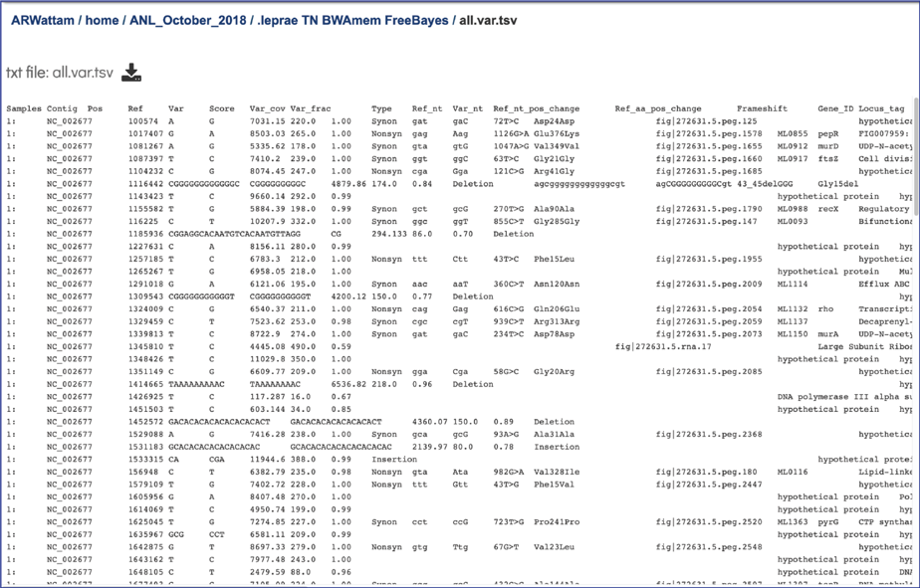
Task: Click the Ref_aa_pos_change column header
Action: 658,108
